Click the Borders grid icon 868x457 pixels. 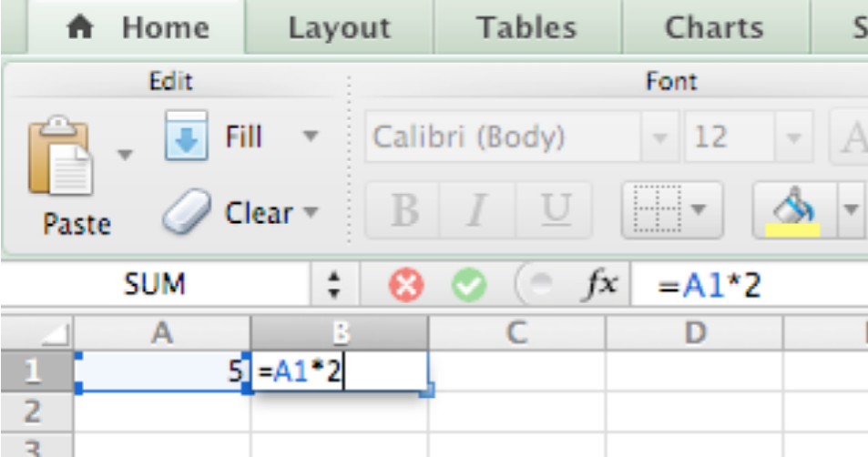tap(657, 209)
